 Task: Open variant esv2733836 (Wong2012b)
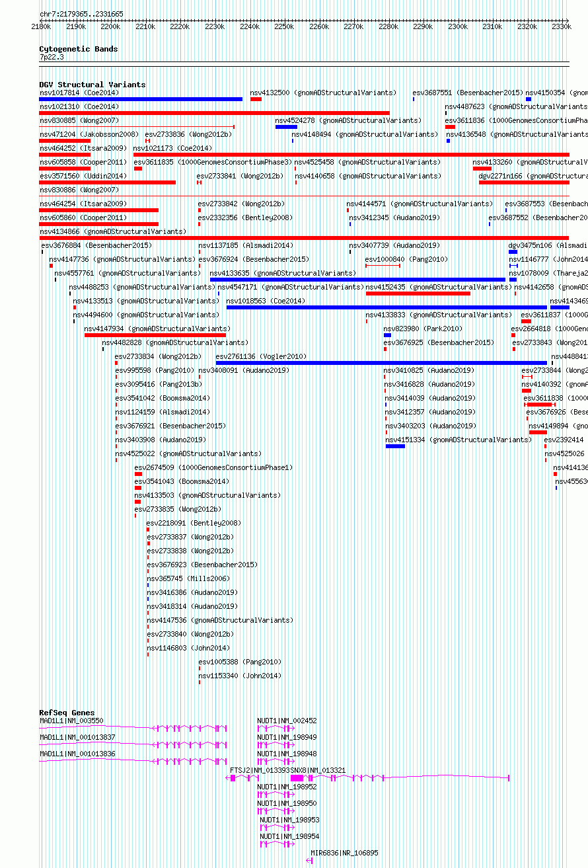click(x=188, y=134)
